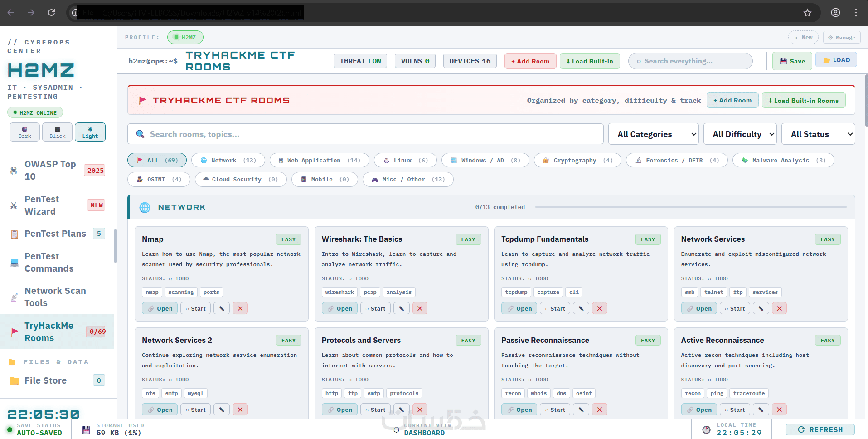
Task: Open PenTest Plans in sidebar
Action: [x=57, y=234]
